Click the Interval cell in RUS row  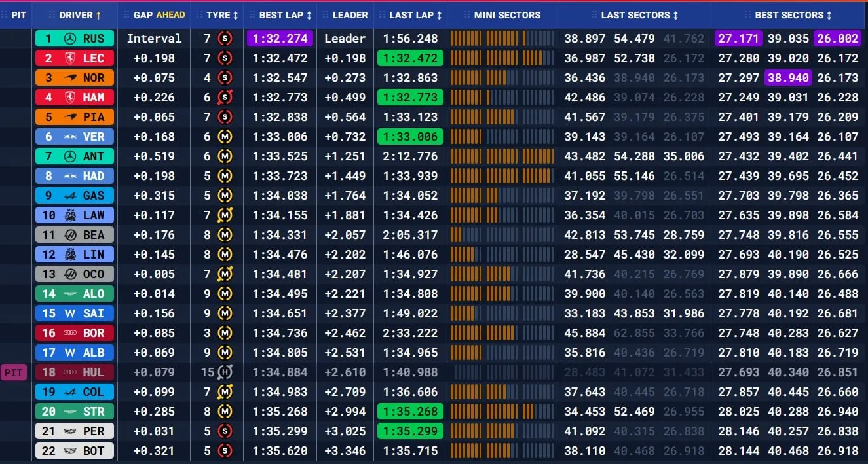pyautogui.click(x=154, y=39)
